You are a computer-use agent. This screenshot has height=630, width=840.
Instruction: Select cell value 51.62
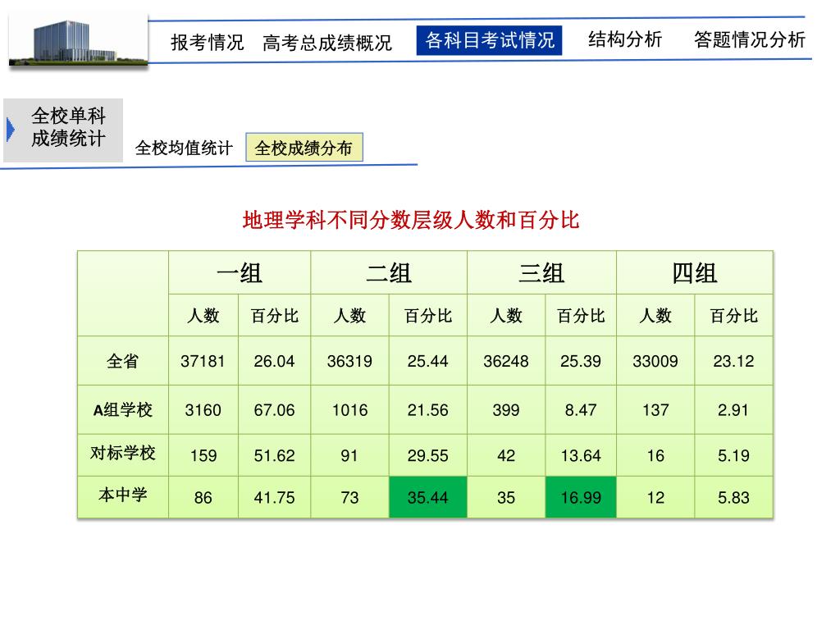274,456
